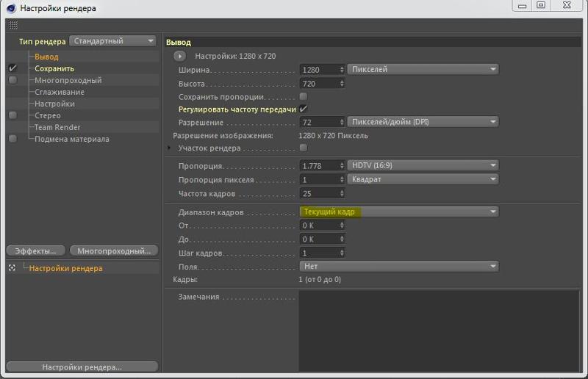Select Team Render in the settings list
Image resolution: width=588 pixels, height=379 pixels.
click(57, 127)
